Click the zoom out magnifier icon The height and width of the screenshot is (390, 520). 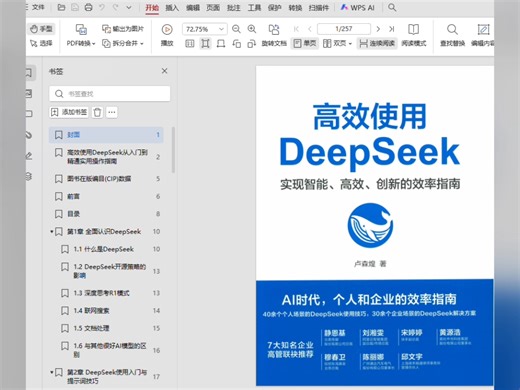(x=236, y=29)
